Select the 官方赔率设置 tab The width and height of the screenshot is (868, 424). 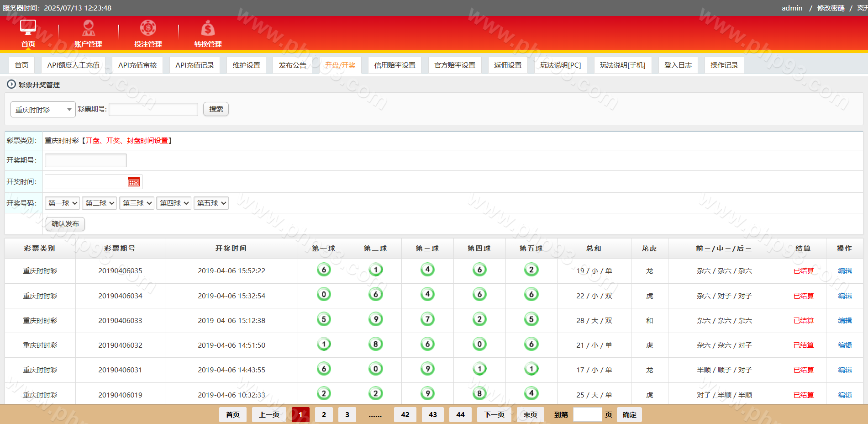(455, 65)
